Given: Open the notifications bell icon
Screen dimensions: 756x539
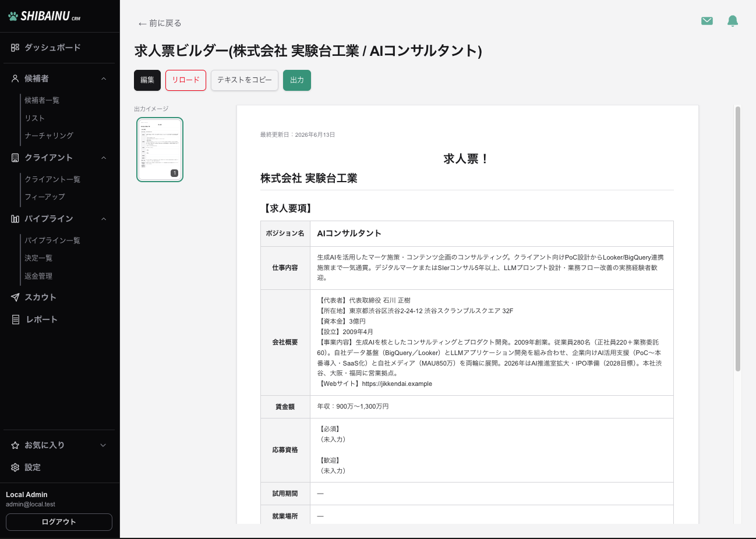Looking at the screenshot, I should tap(733, 21).
